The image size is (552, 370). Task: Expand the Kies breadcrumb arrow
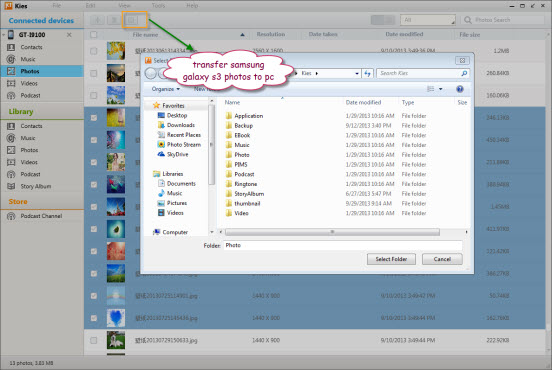point(317,73)
